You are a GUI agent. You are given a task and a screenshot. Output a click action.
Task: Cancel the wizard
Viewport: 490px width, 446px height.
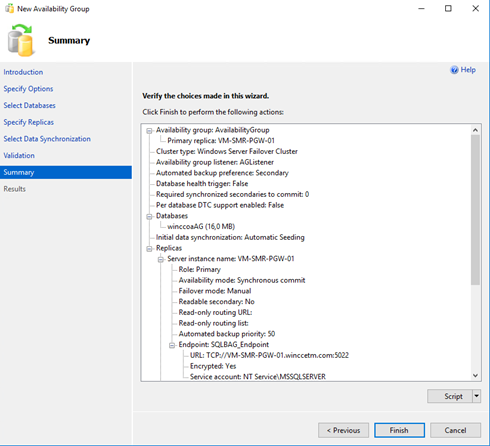click(455, 430)
